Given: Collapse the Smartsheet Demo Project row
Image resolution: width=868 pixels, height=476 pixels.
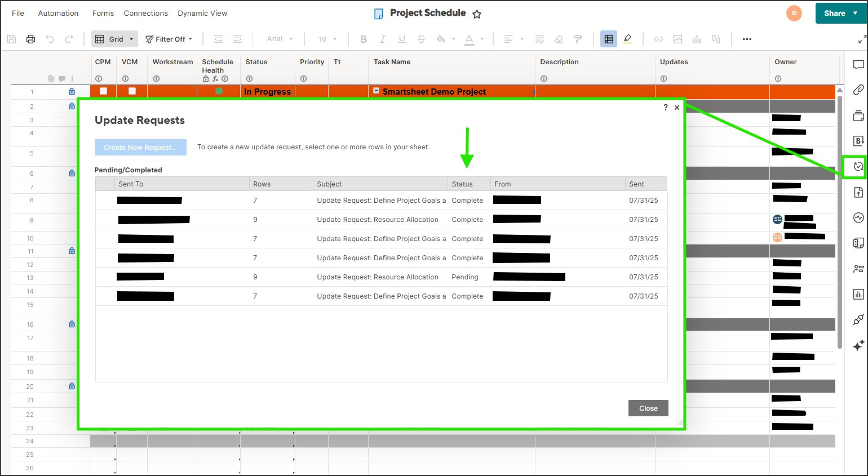Looking at the screenshot, I should [377, 90].
